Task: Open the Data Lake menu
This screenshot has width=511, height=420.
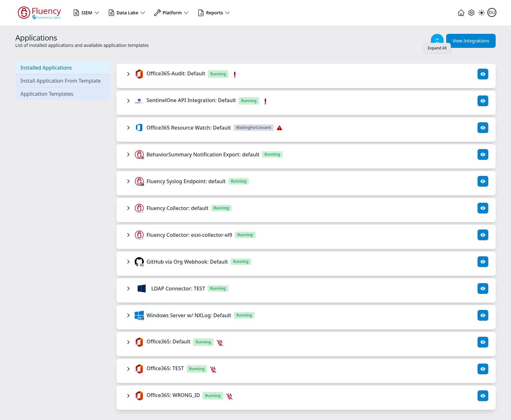Action: coord(127,13)
